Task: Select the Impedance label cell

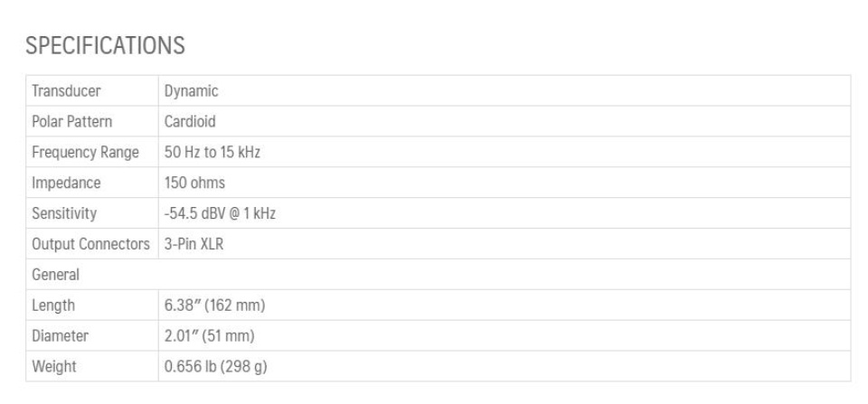Action: coord(92,183)
